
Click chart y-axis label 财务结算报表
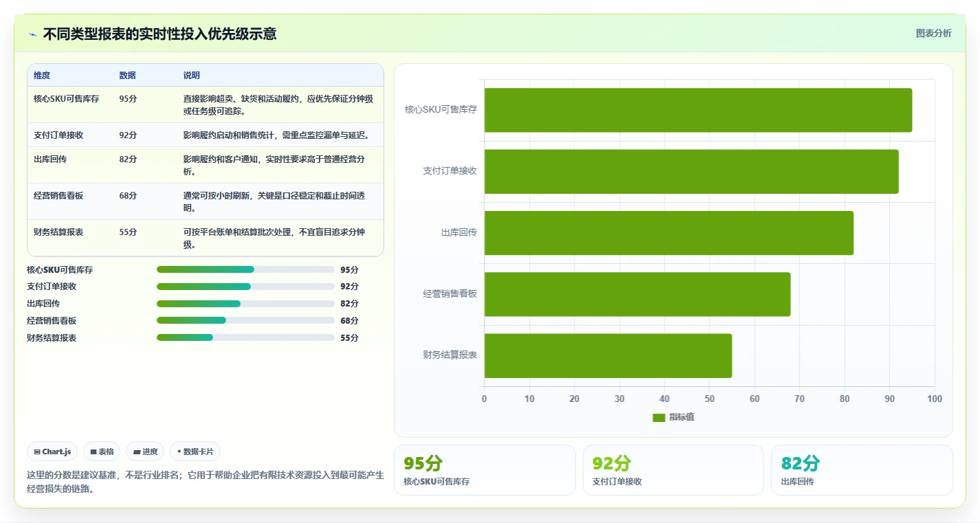tap(449, 355)
